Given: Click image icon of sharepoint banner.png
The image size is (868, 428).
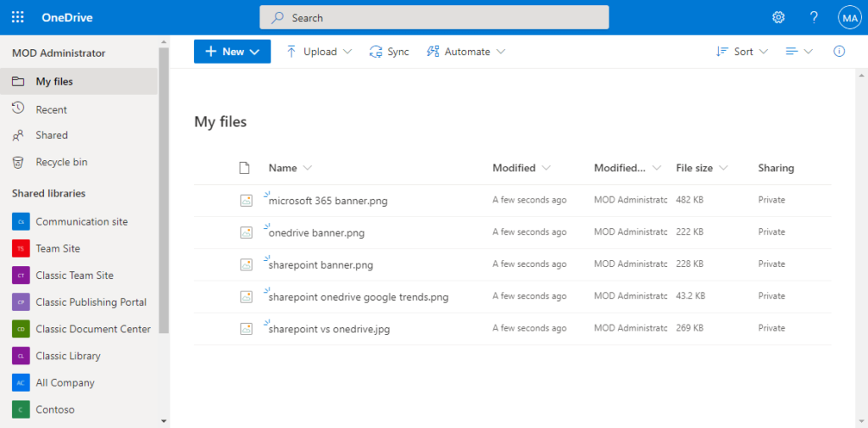Looking at the screenshot, I should [x=247, y=265].
